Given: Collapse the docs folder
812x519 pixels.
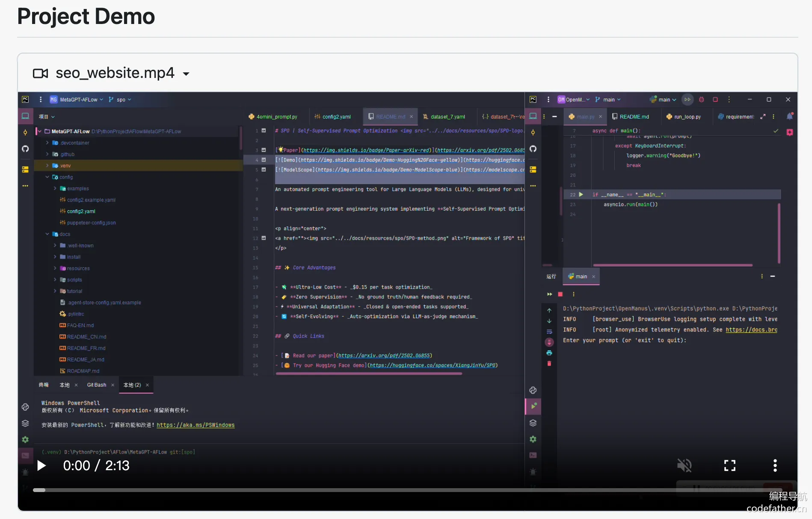Looking at the screenshot, I should 47,234.
